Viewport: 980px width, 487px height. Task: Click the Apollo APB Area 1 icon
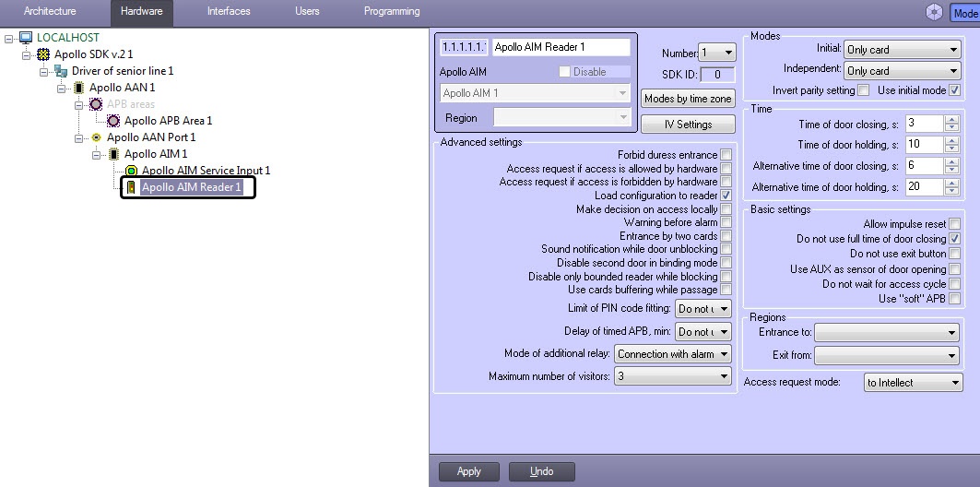click(x=113, y=121)
